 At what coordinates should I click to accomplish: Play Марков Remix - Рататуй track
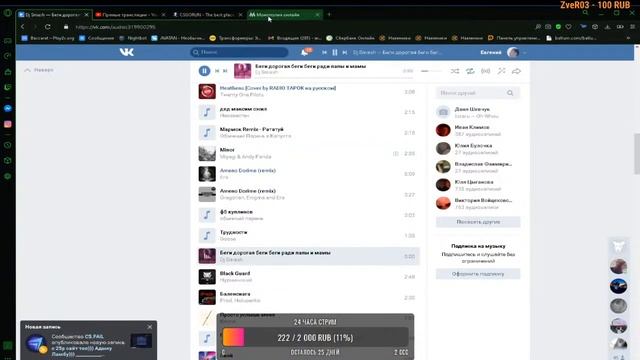[x=309, y=133]
